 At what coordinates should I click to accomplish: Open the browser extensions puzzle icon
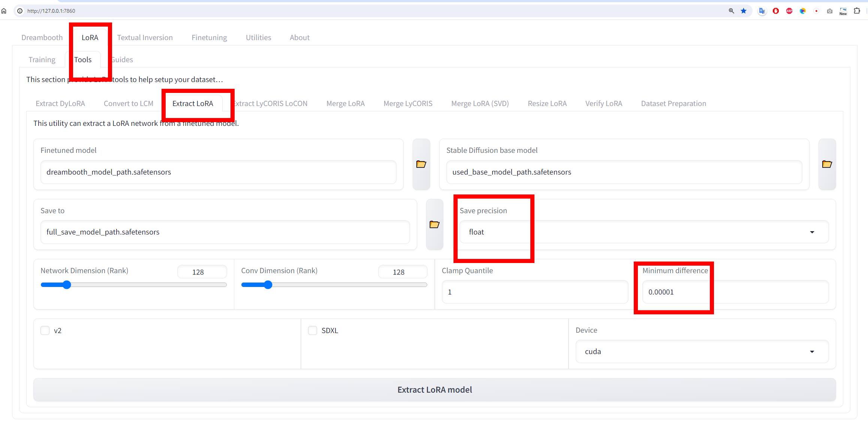pos(857,11)
